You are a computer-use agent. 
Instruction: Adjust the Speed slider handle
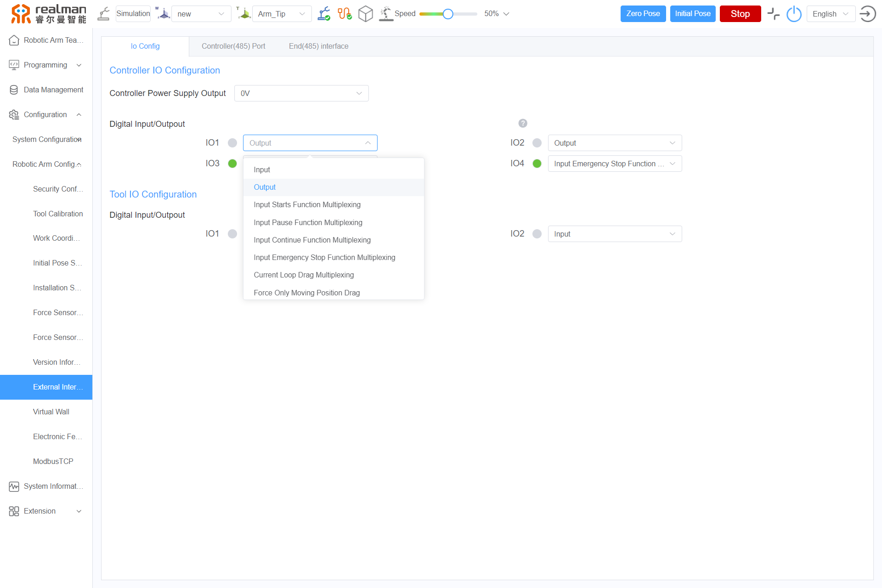[x=448, y=14]
